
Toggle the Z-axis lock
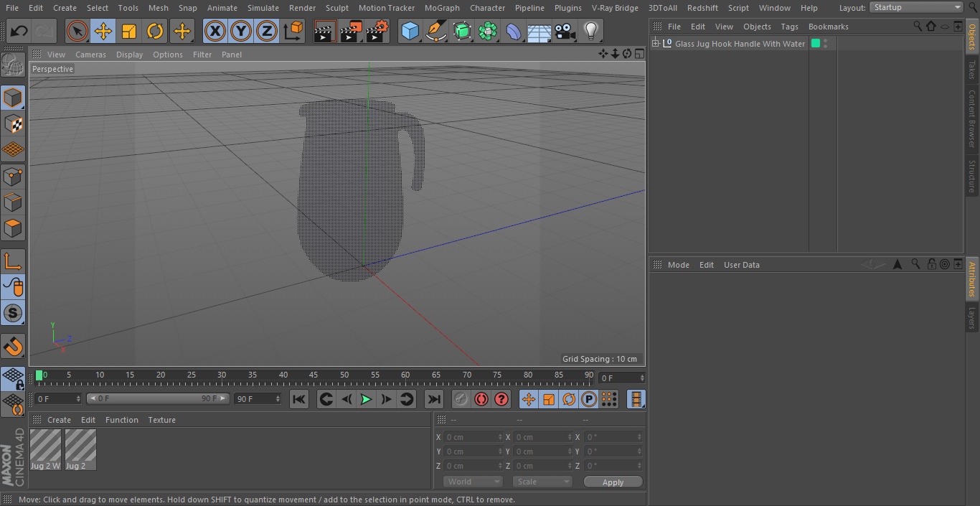267,31
